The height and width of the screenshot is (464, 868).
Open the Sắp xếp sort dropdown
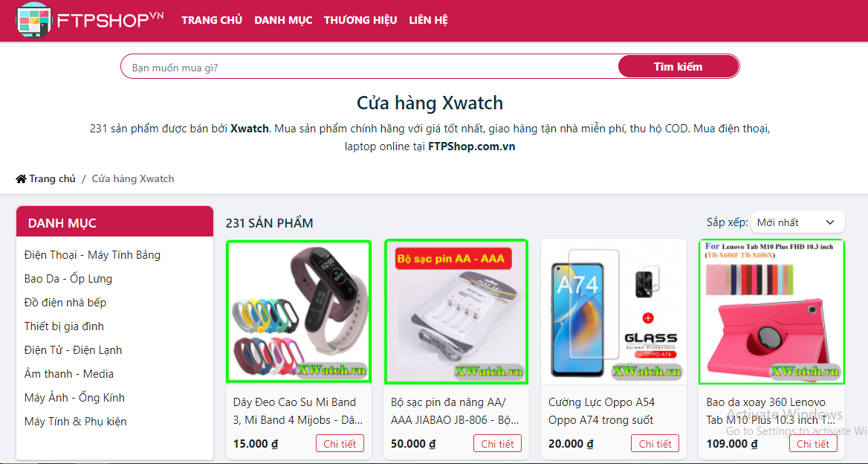point(797,222)
